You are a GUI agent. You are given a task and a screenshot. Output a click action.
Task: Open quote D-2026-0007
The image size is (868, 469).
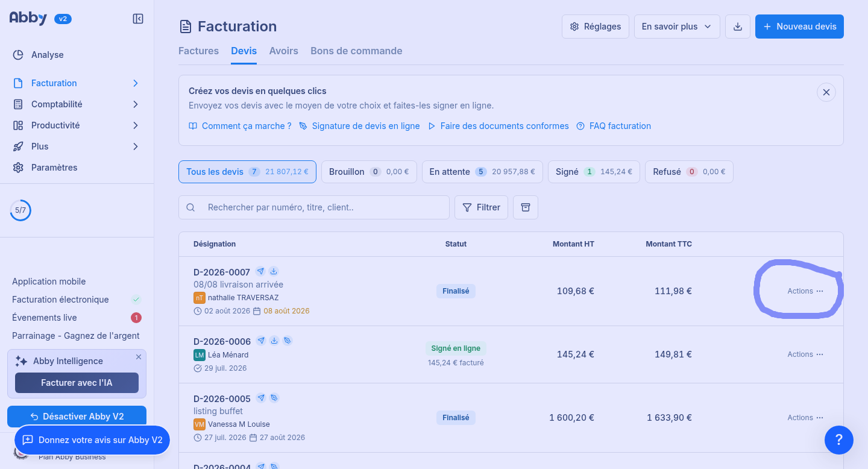coord(222,272)
